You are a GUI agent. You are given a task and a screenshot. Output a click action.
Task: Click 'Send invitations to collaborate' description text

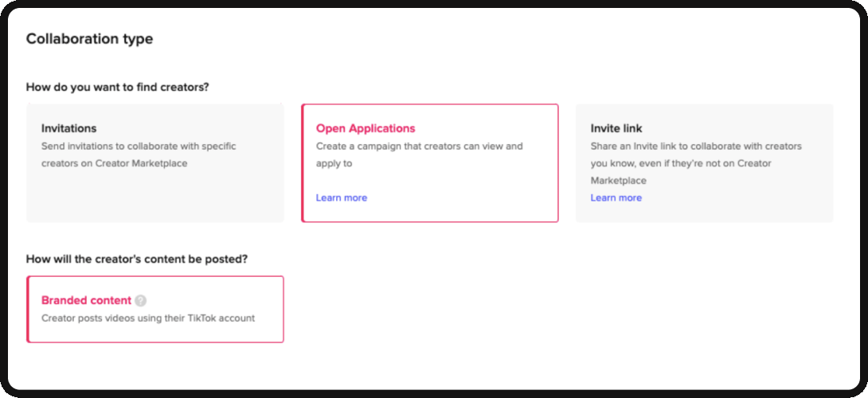[139, 155]
